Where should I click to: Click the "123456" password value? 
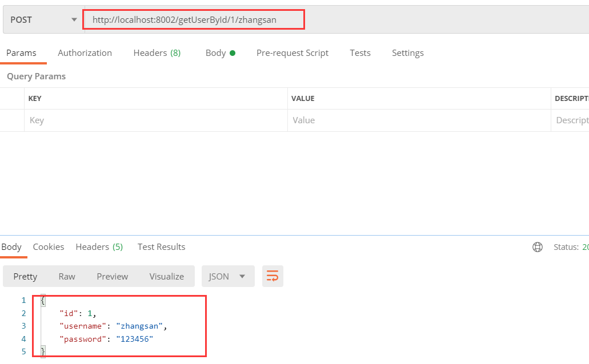click(134, 339)
